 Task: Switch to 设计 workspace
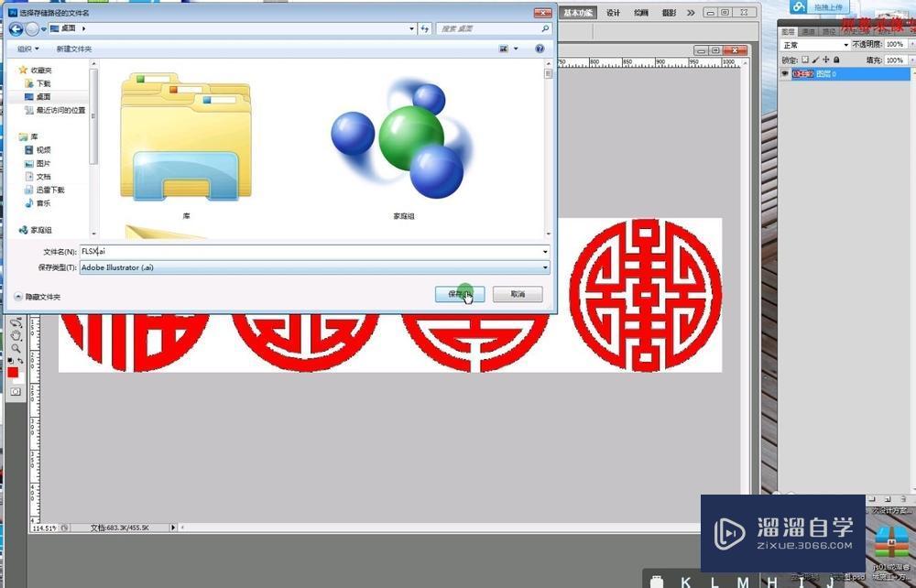(613, 12)
